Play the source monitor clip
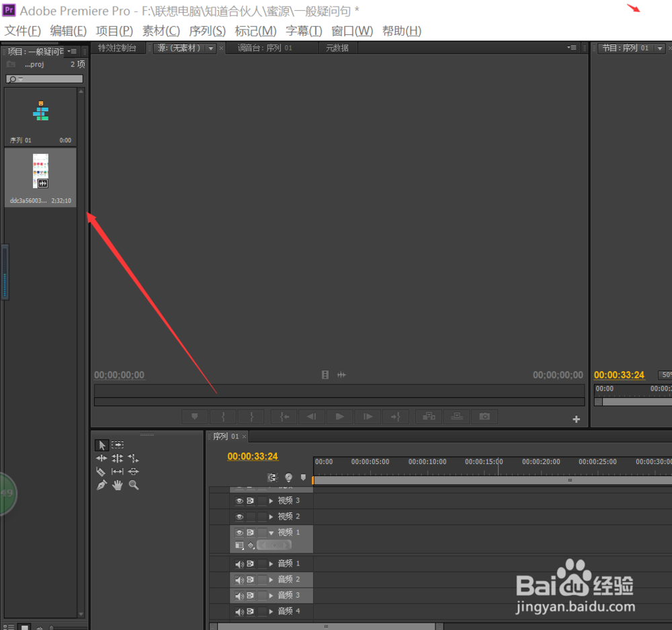The width and height of the screenshot is (672, 630). click(x=340, y=416)
